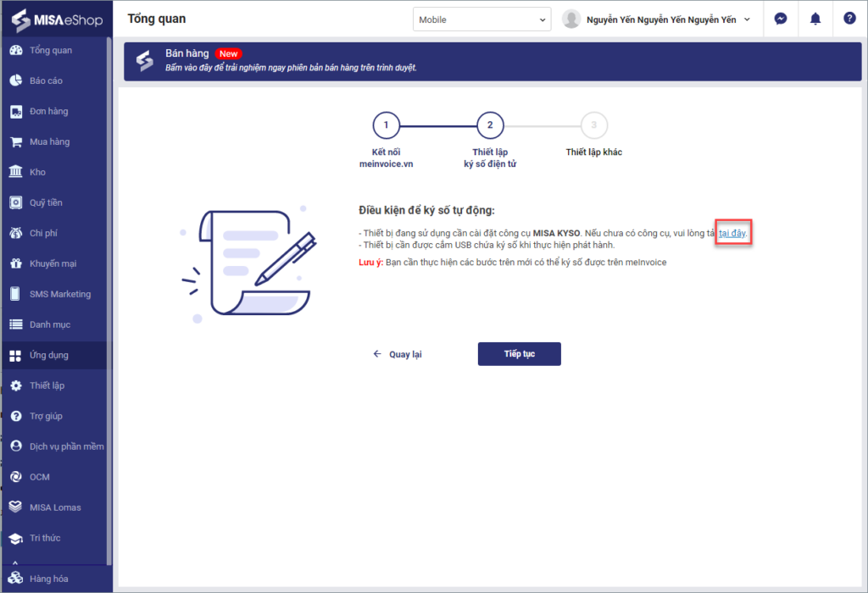Open Thiết lập gear in the sidebar
Image resolution: width=868 pixels, height=593 pixels.
coord(54,385)
